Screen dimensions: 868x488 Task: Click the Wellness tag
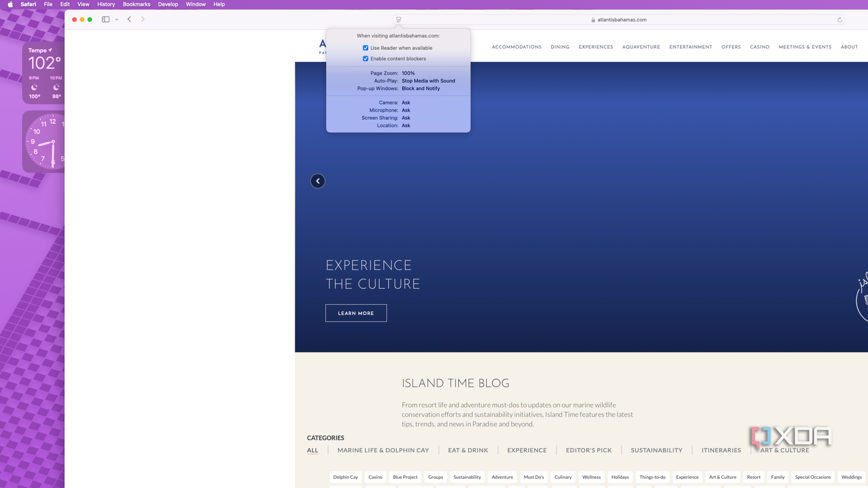click(591, 477)
